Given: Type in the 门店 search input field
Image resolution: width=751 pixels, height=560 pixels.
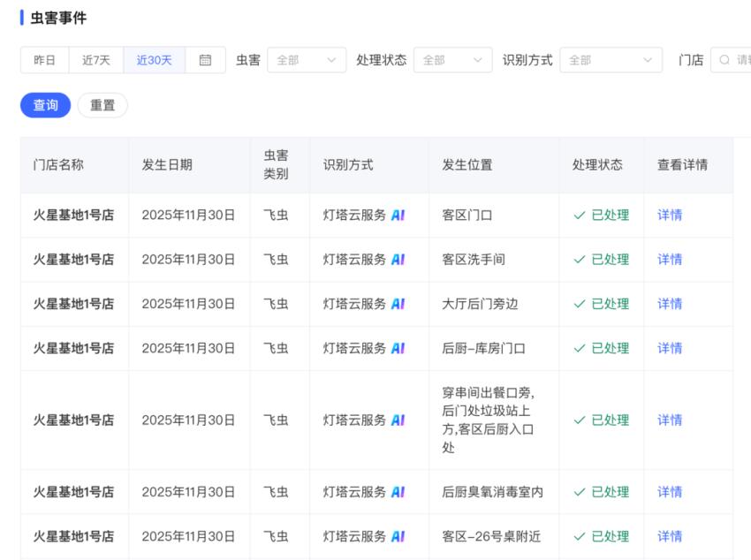Looking at the screenshot, I should pyautogui.click(x=742, y=60).
